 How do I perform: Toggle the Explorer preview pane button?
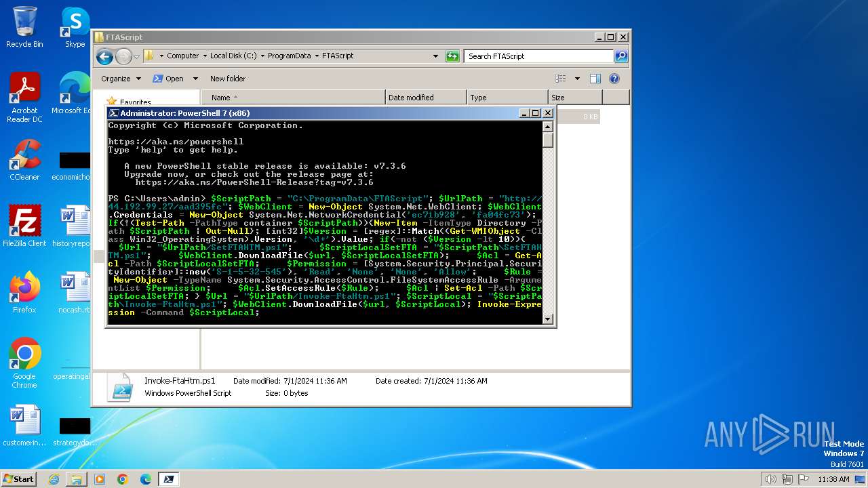click(x=595, y=79)
